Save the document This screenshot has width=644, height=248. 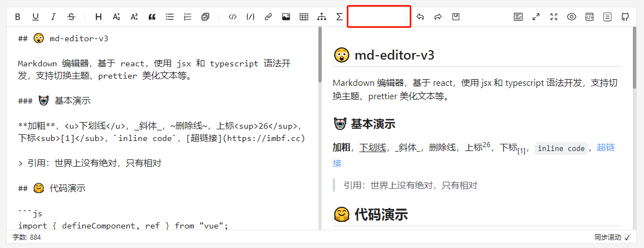(456, 17)
